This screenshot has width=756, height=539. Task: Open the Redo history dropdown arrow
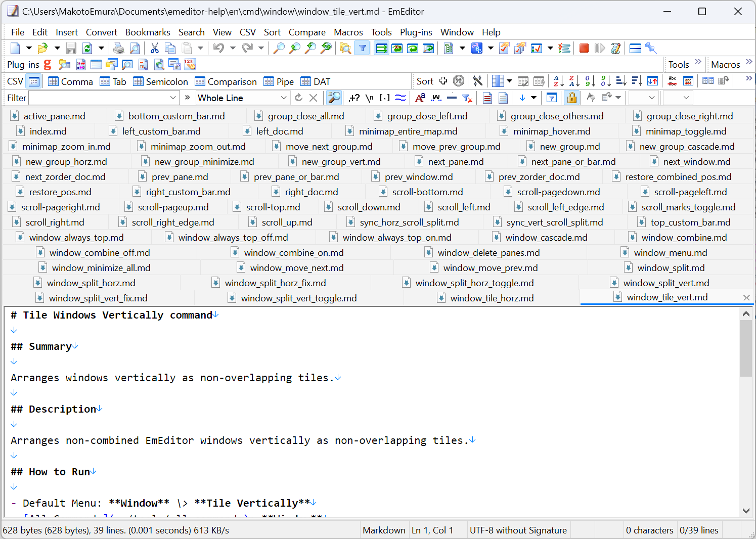tap(261, 48)
